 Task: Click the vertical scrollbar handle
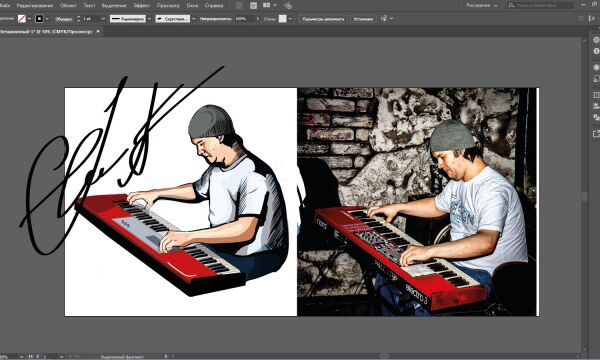[x=584, y=197]
